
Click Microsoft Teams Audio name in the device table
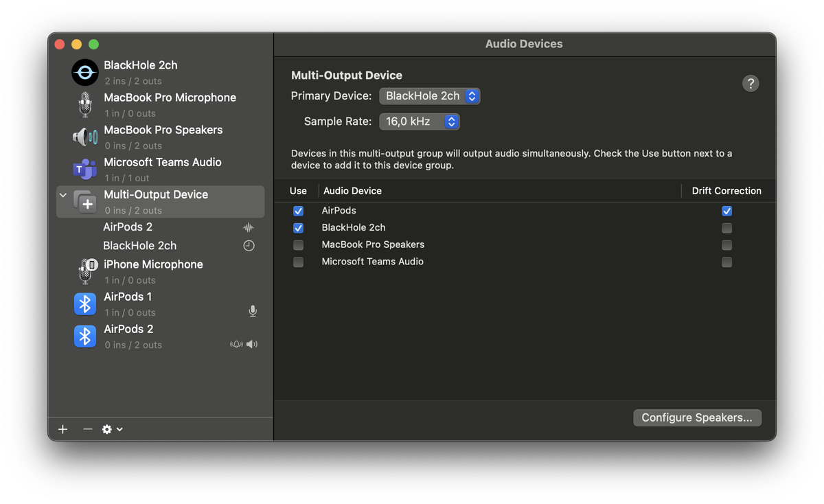coord(372,262)
